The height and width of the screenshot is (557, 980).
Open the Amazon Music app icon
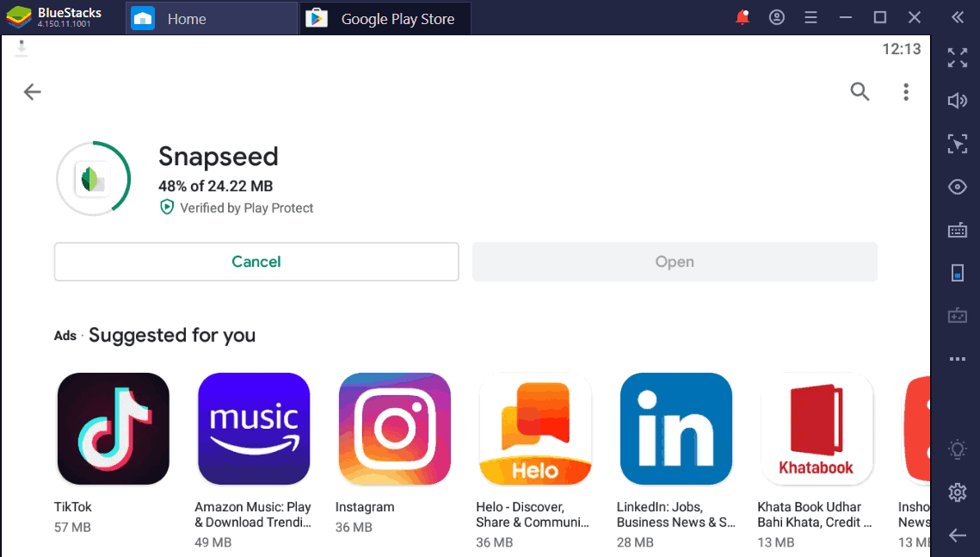254,429
